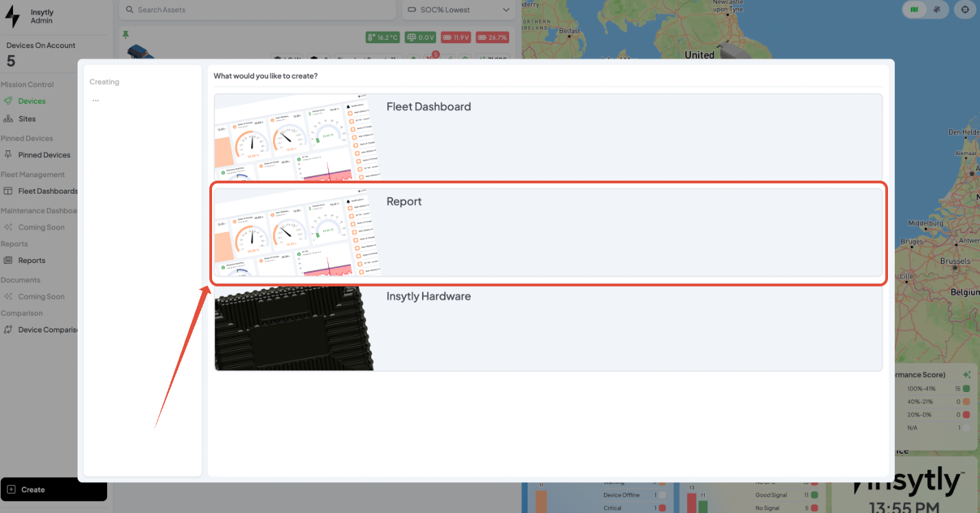Click the green 100%-41% legend swatch

[966, 389]
